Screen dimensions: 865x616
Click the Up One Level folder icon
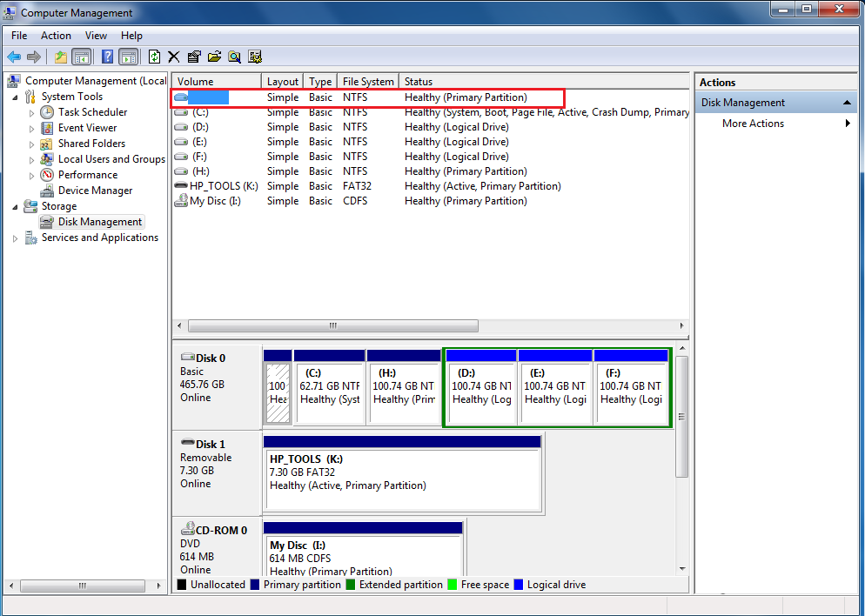click(x=60, y=57)
